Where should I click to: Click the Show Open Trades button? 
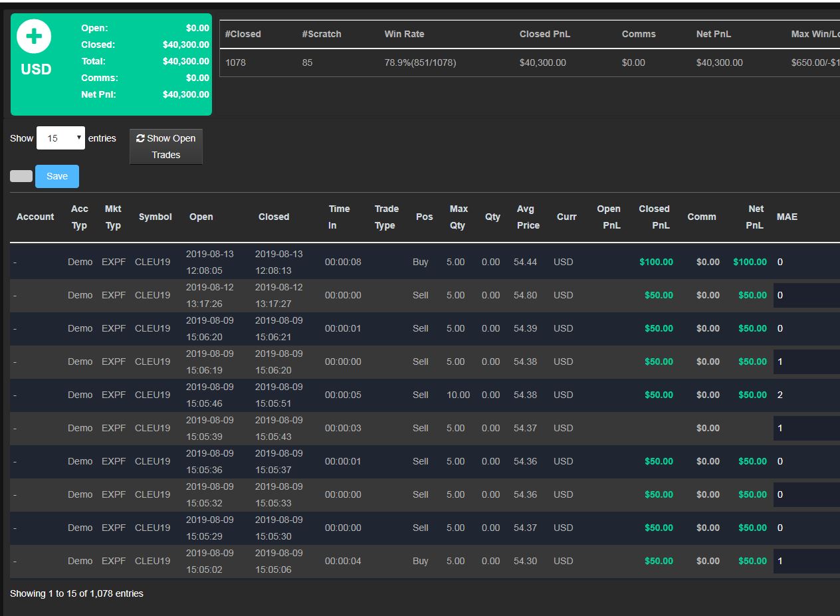tap(166, 146)
